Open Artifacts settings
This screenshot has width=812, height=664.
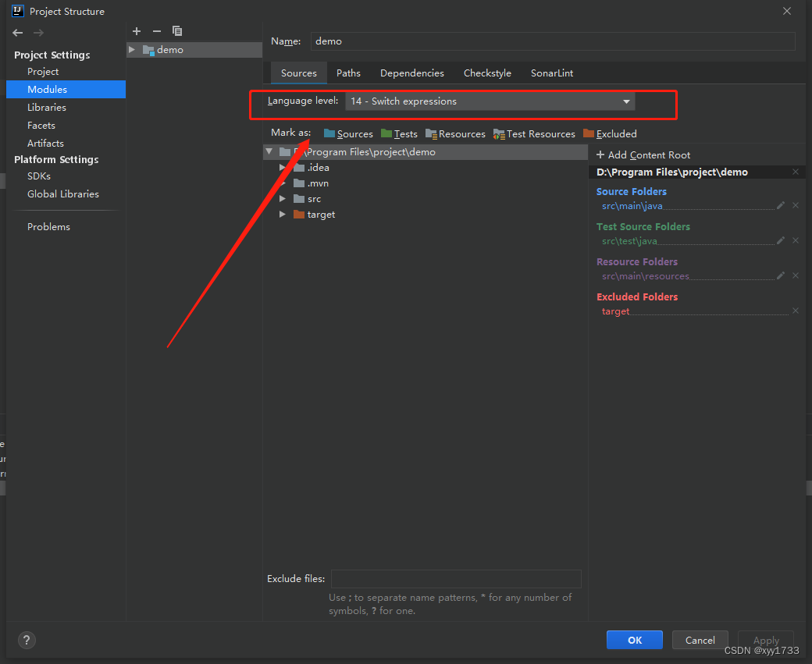(x=45, y=143)
